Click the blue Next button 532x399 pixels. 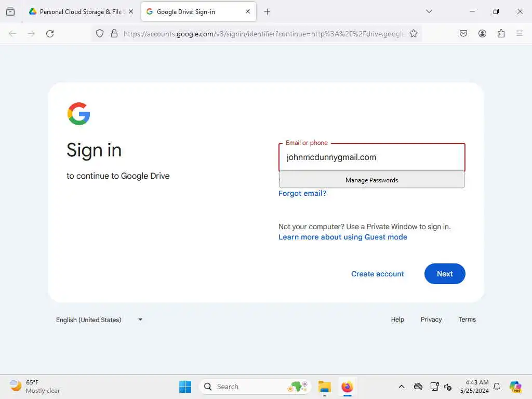[x=445, y=274]
